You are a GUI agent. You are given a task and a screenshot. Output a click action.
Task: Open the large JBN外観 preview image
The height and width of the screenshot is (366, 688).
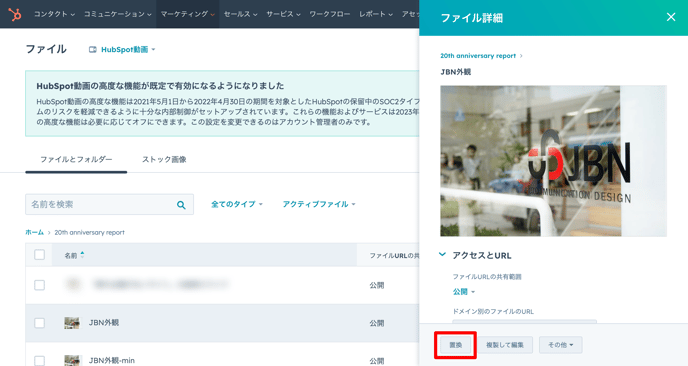(553, 161)
